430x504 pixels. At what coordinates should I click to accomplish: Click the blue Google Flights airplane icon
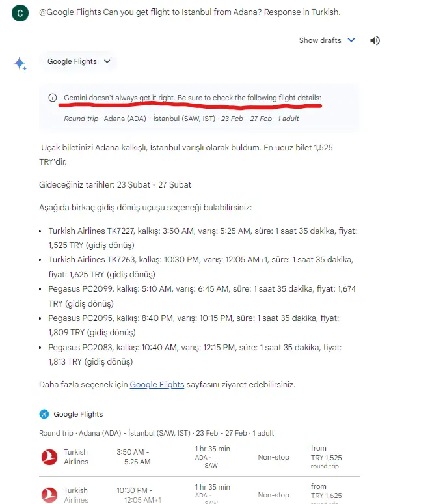(44, 414)
